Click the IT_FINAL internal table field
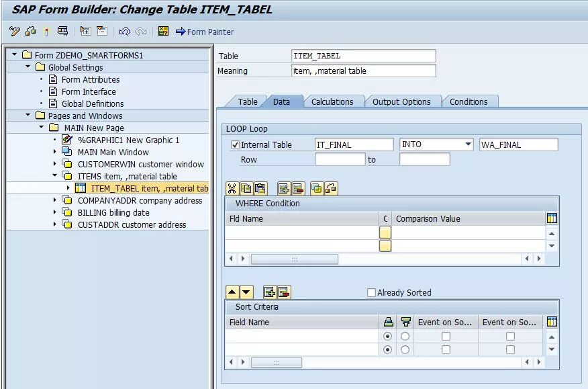Image resolution: width=588 pixels, height=389 pixels. pos(354,144)
